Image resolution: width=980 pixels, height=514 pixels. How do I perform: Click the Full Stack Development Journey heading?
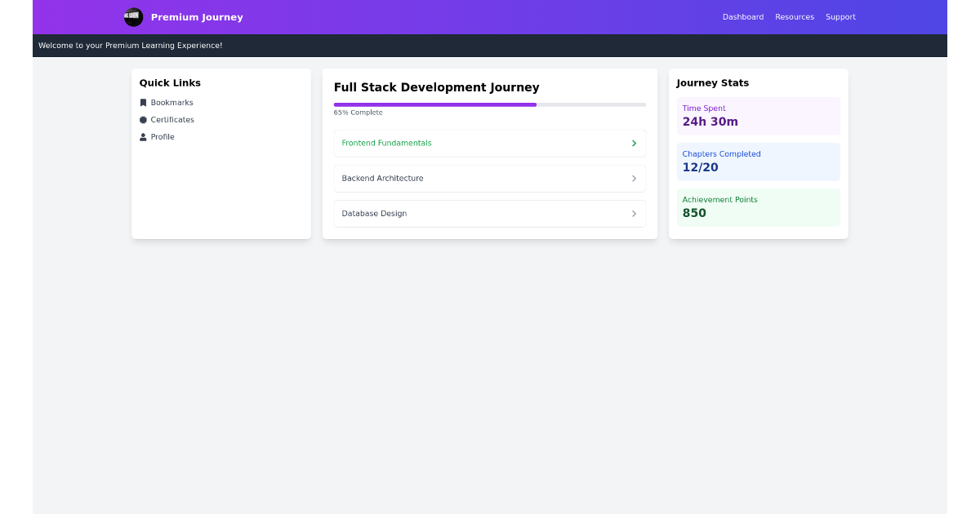[x=436, y=87]
